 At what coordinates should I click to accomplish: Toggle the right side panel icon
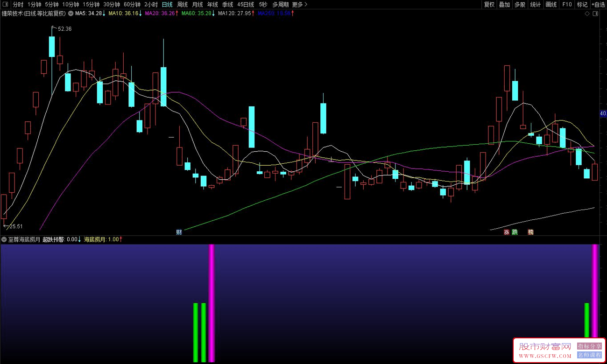pyautogui.click(x=595, y=14)
